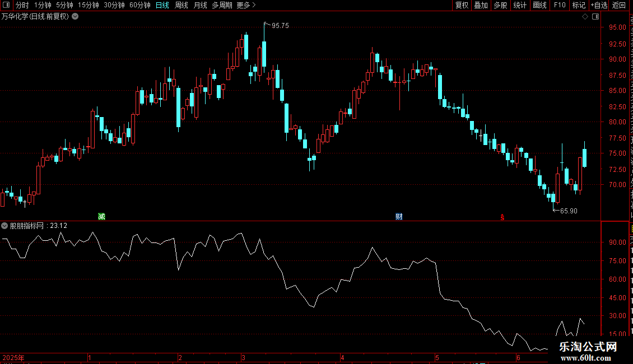Click the 87.50 price axis value
633x364 pixels.
pos(618,76)
